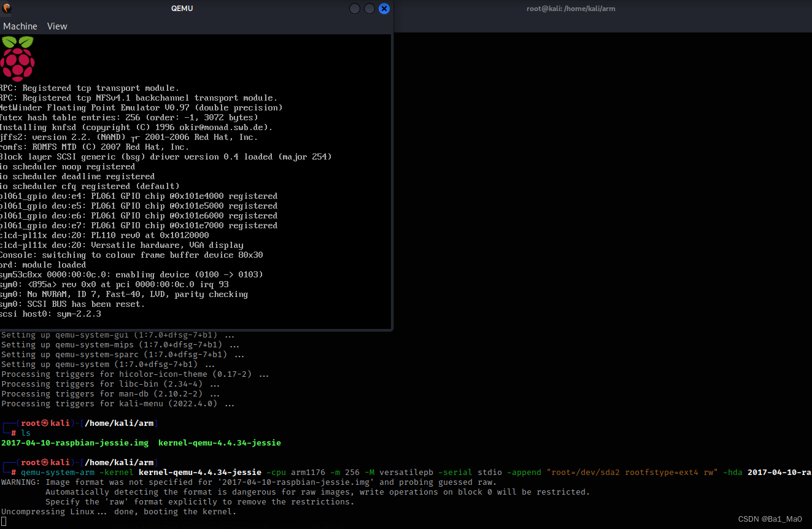Click 'qemu-system-arm' command text in terminal
This screenshot has height=529, width=812.
[x=58, y=473]
